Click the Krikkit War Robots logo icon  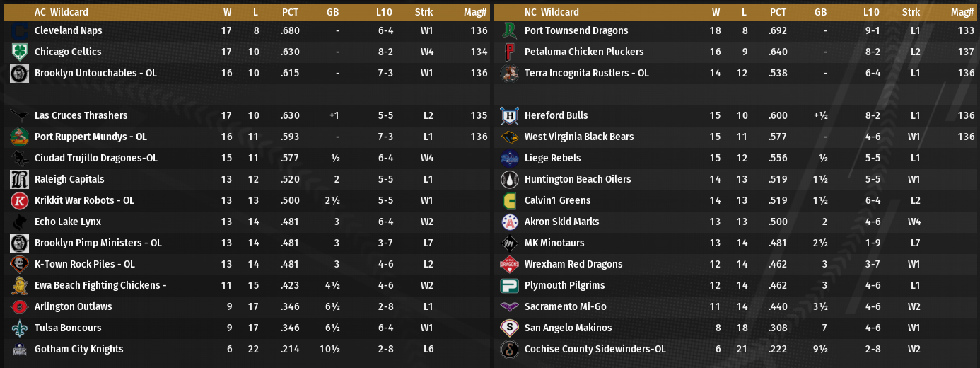pos(19,201)
